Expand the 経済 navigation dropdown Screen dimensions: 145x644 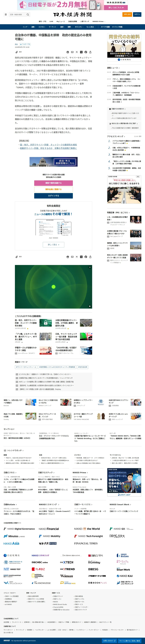(x=63, y=27)
